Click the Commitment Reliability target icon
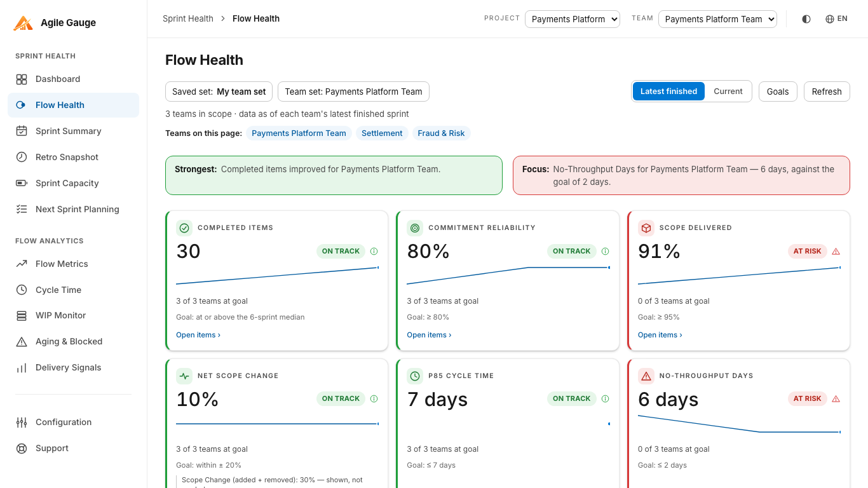The height and width of the screenshot is (488, 868). point(415,227)
